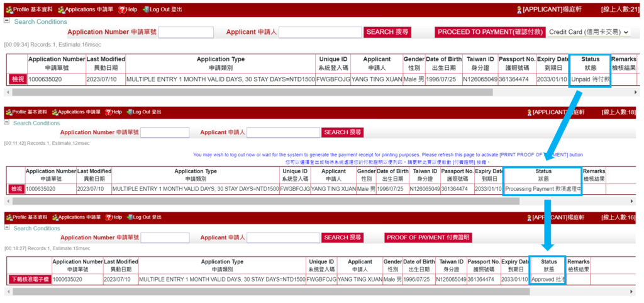Click Remarks 檢核結果 header in the Approved table
This screenshot has width=644, height=303.
pos(579,266)
